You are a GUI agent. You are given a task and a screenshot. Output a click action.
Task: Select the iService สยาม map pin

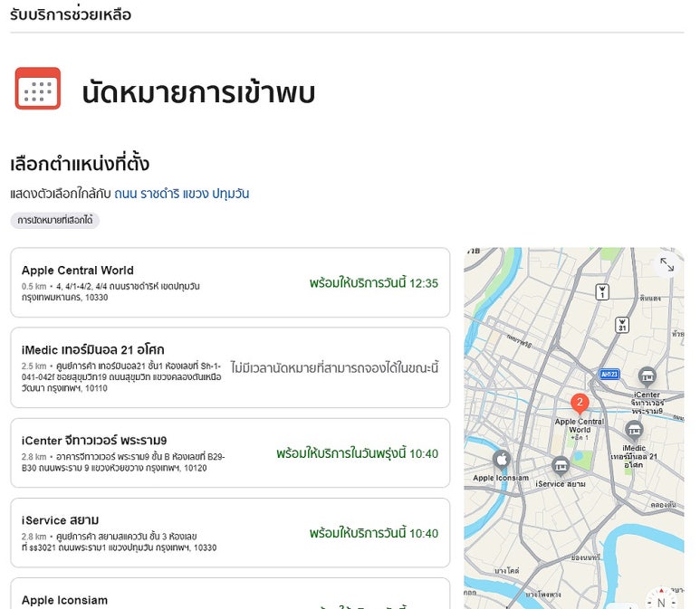pos(561,466)
